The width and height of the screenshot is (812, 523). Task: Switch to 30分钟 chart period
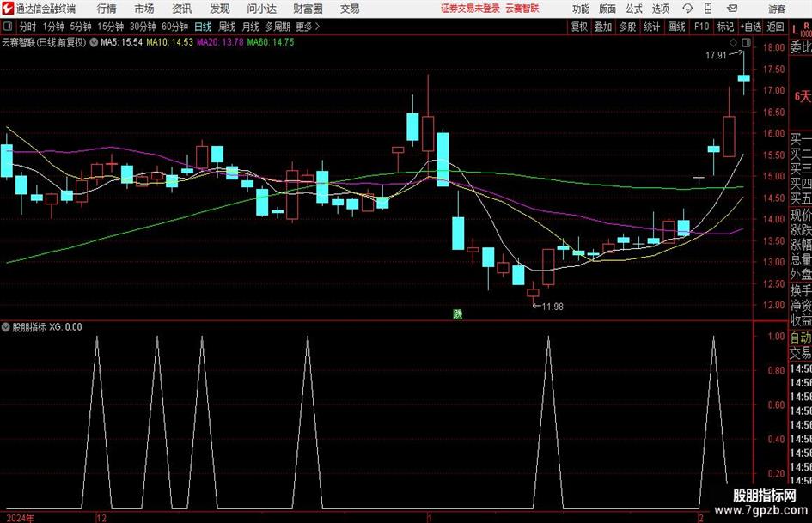pos(143,27)
